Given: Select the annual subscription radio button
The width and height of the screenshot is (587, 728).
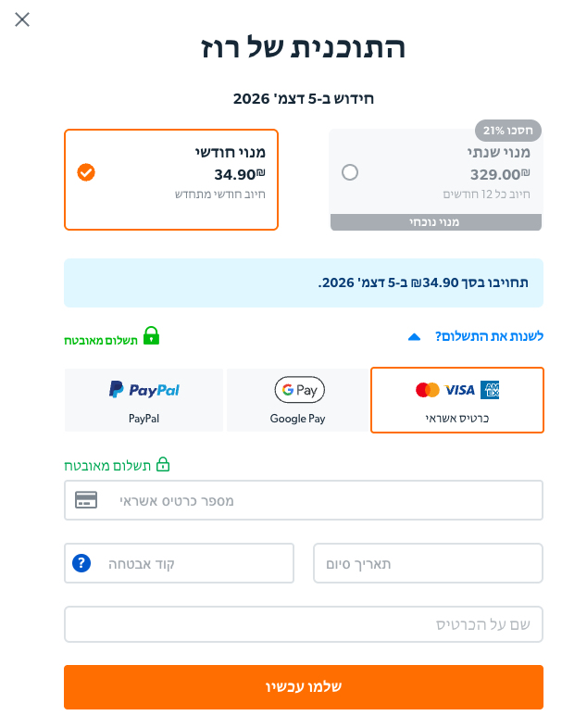Looking at the screenshot, I should pos(350,172).
